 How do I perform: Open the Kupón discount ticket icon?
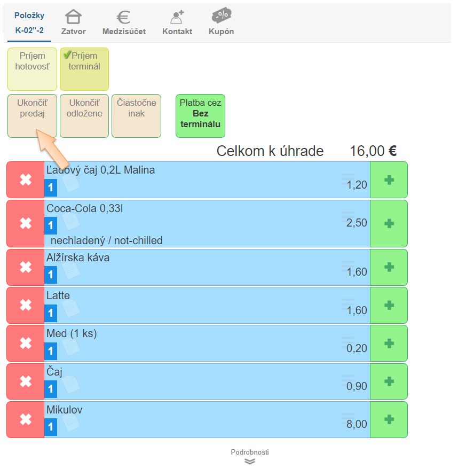click(x=221, y=16)
